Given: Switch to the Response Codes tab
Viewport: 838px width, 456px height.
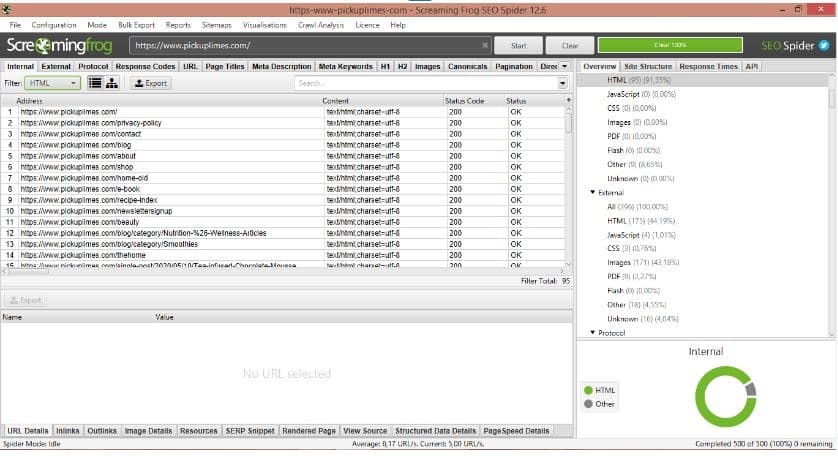Looking at the screenshot, I should 145,66.
